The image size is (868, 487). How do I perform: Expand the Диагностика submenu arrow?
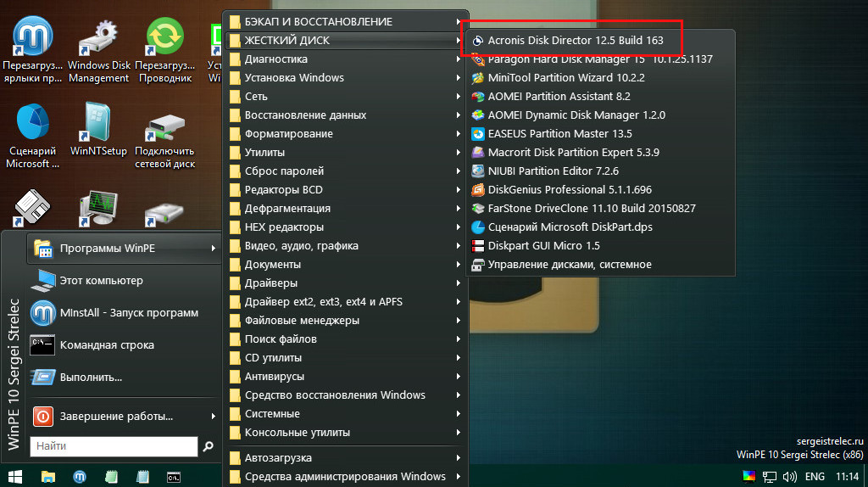(459, 59)
